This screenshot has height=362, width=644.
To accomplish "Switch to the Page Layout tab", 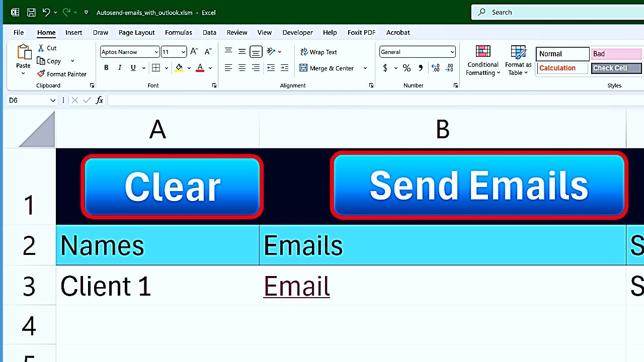I will 137,32.
